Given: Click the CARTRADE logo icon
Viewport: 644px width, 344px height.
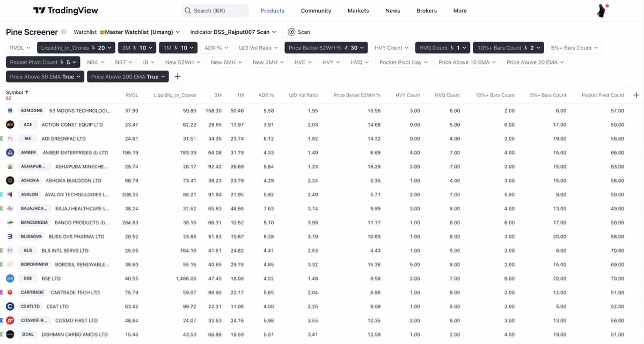Looking at the screenshot, I should pos(10,292).
